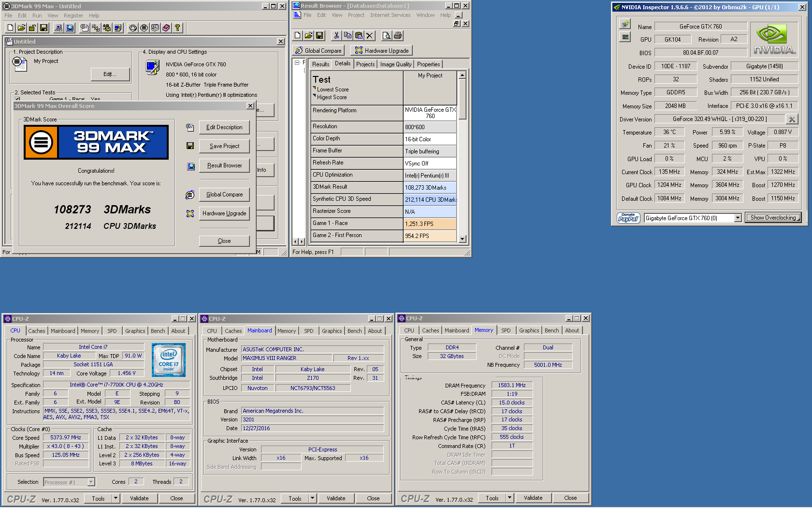
Task: Open Internet Services menu in Result Browser
Action: pos(391,15)
